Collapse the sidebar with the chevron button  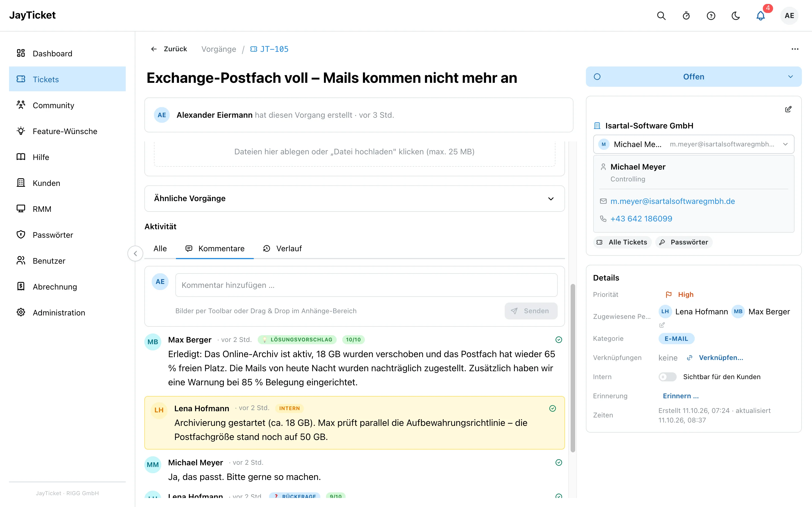[x=135, y=253]
